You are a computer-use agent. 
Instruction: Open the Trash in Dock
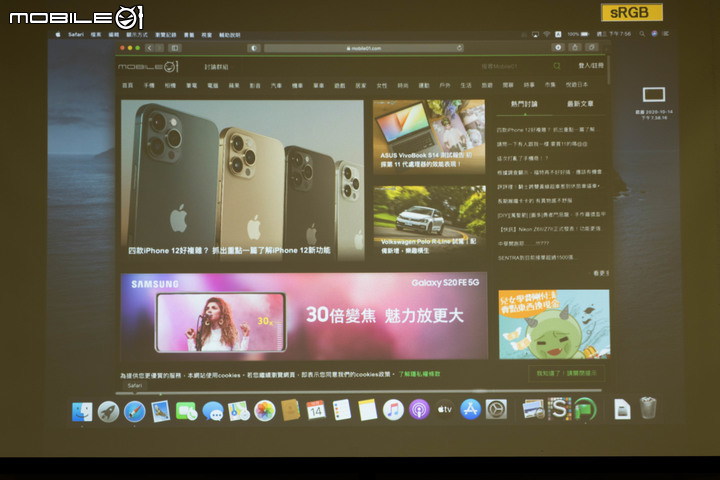tap(648, 408)
